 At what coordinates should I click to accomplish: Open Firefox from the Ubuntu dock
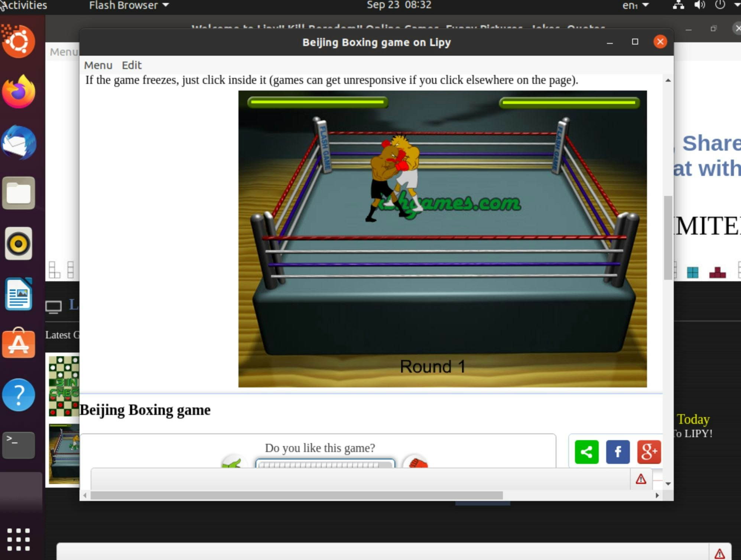point(19,92)
